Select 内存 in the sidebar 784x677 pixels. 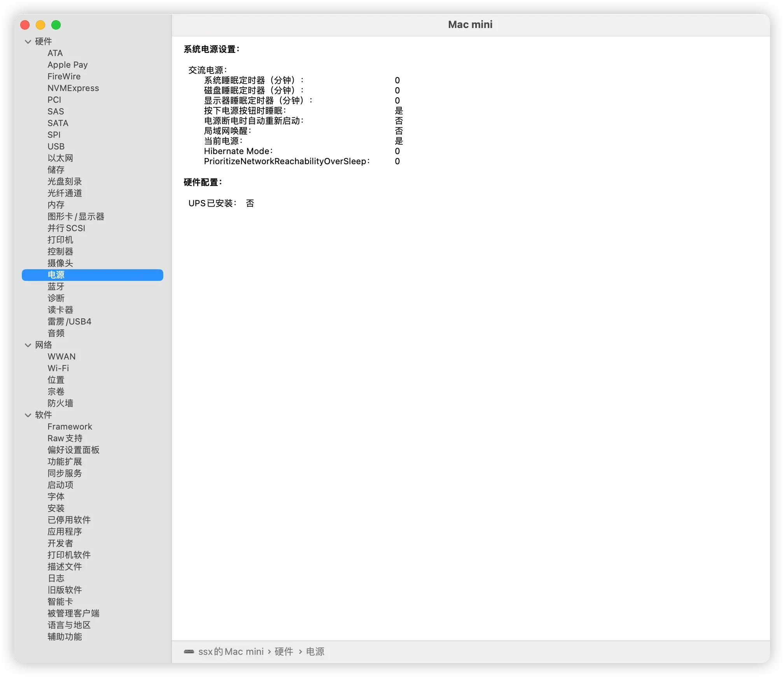click(56, 205)
